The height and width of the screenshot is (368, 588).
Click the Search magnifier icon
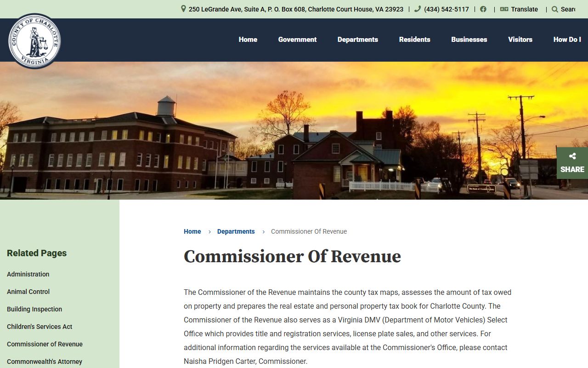(555, 9)
